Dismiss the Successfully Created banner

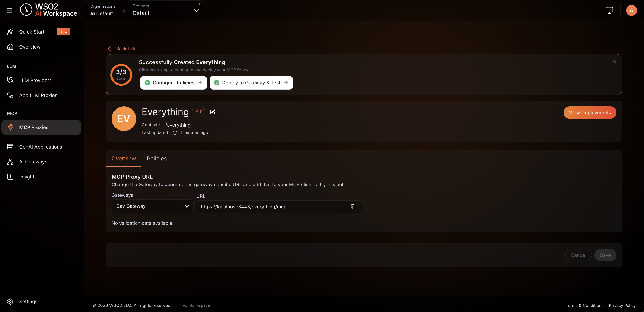pos(615,62)
